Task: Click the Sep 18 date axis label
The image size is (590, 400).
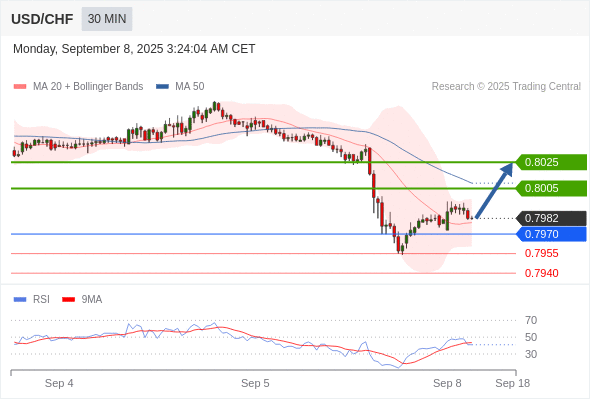Action: (512, 383)
